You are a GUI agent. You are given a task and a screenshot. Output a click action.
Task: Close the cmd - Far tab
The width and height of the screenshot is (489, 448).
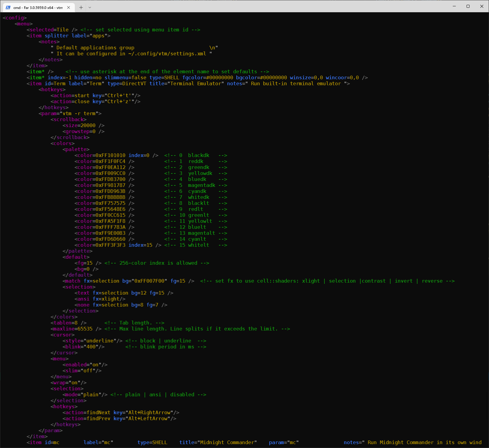tap(69, 7)
